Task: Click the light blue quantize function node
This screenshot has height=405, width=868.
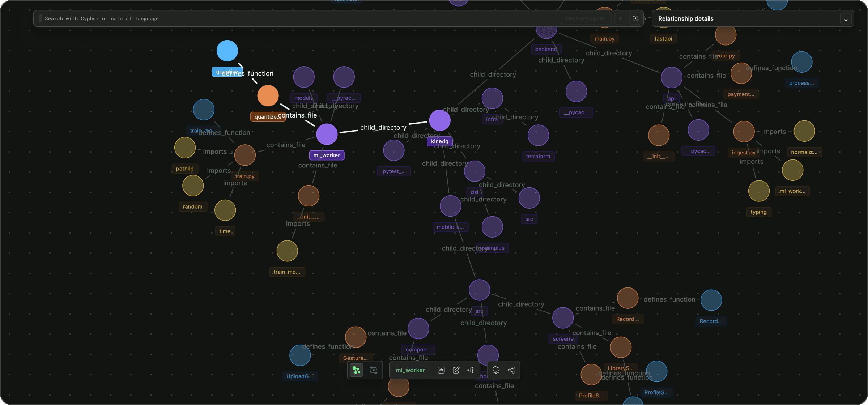Action: click(227, 51)
